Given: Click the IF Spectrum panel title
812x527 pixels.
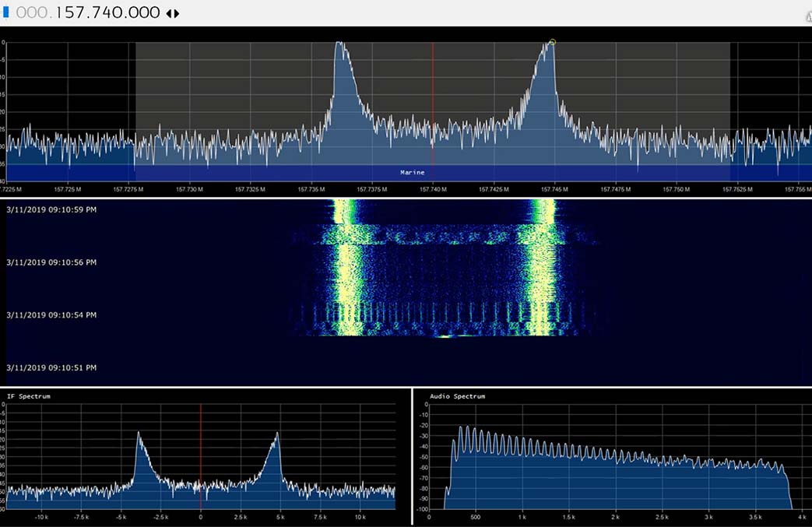Looking at the screenshot, I should tap(29, 396).
